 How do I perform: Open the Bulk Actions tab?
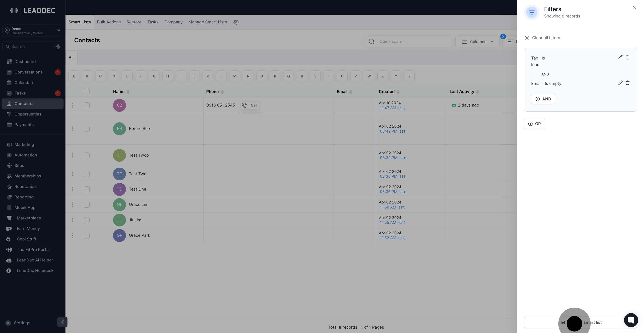pos(109,22)
